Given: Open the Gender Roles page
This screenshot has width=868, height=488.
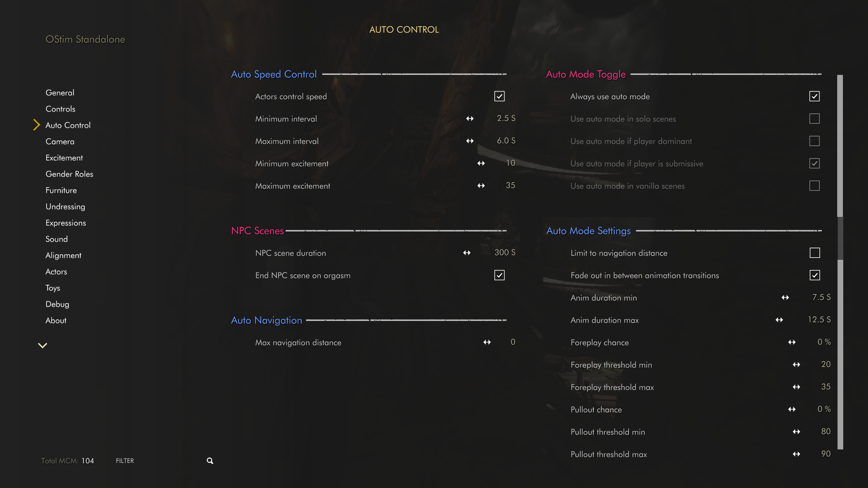Looking at the screenshot, I should tap(70, 174).
